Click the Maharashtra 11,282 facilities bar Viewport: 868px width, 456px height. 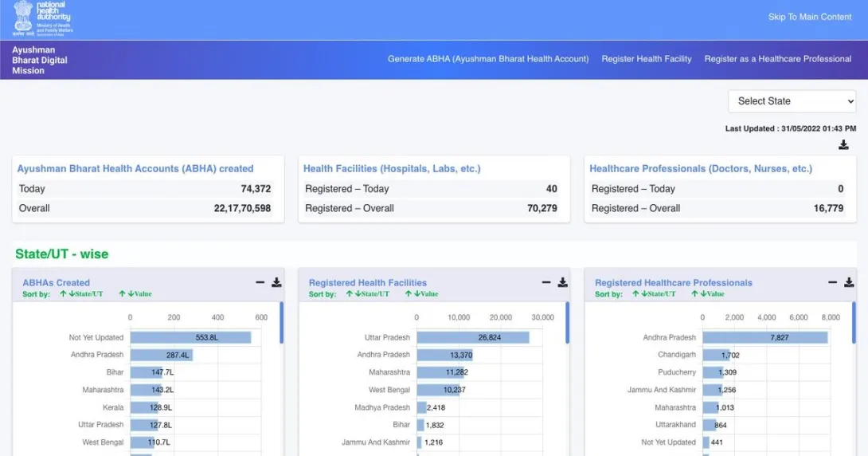tap(440, 372)
